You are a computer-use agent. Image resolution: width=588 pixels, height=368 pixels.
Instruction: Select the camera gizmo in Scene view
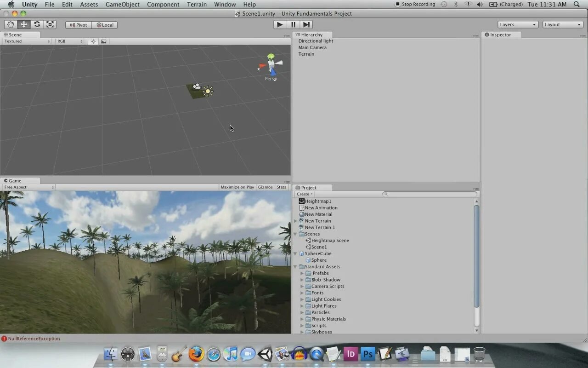coord(197,86)
